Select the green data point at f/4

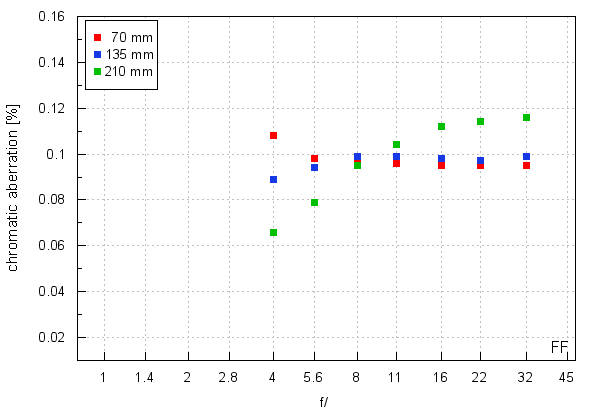(273, 232)
